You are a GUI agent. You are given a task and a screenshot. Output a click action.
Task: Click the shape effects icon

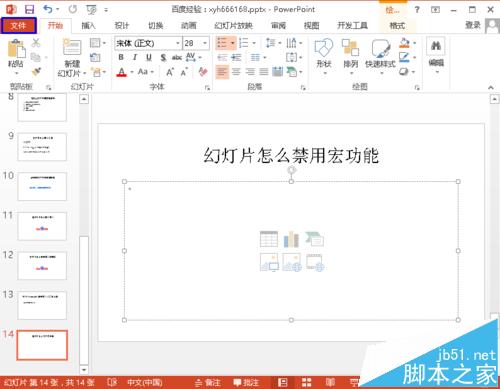coord(404,72)
